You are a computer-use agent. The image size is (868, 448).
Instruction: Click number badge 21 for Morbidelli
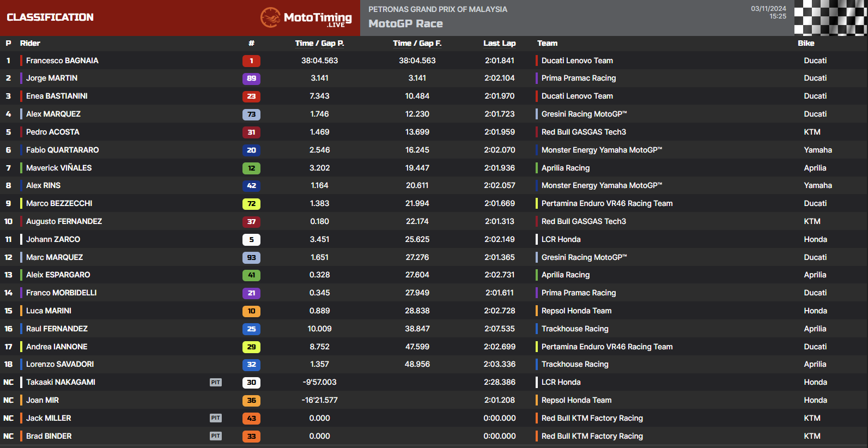coord(251,293)
